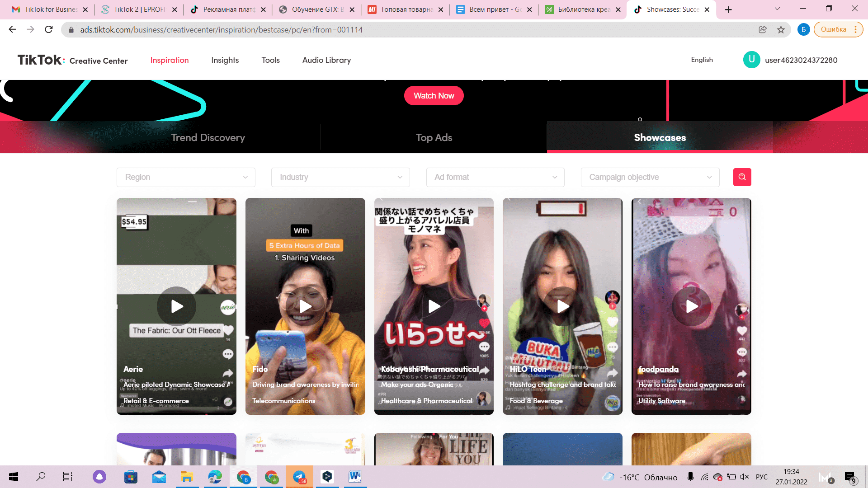The height and width of the screenshot is (488, 868).
Task: Click the Retail & E-commerce label
Action: 156,401
